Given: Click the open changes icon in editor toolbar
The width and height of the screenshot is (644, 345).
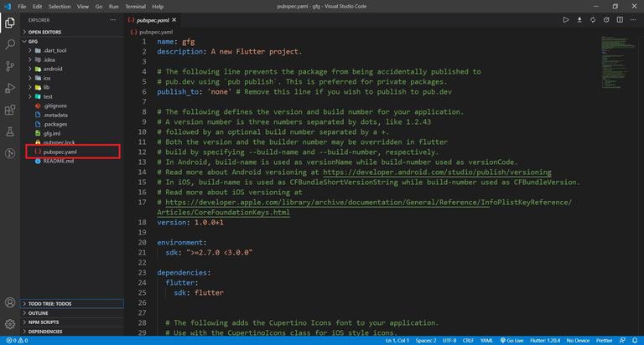Looking at the screenshot, I should coord(606,20).
